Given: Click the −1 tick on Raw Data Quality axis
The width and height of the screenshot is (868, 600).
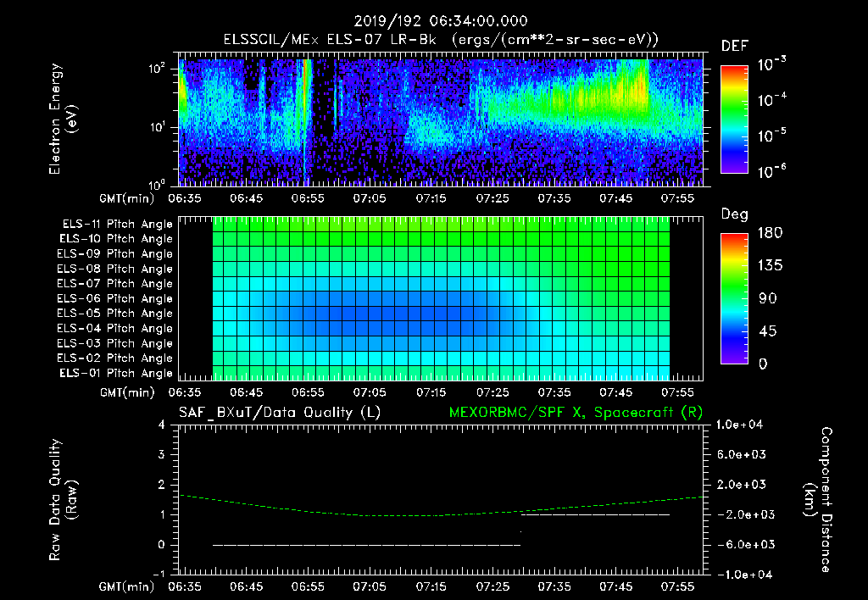Looking at the screenshot, I should 159,574.
